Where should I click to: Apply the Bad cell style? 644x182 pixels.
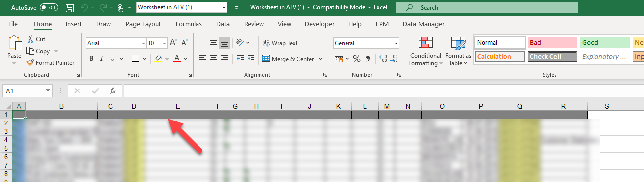[552, 43]
